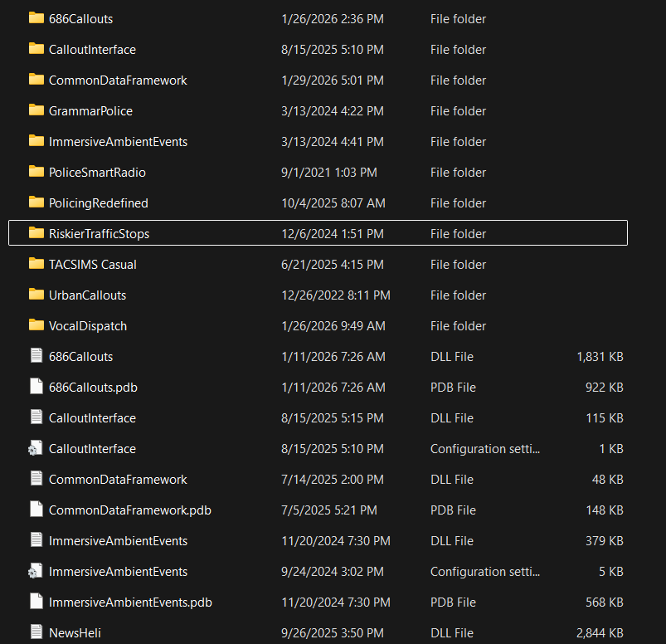Click the CalloutInterface configuration settings gear icon
This screenshot has width=666, height=644.
pos(36,448)
